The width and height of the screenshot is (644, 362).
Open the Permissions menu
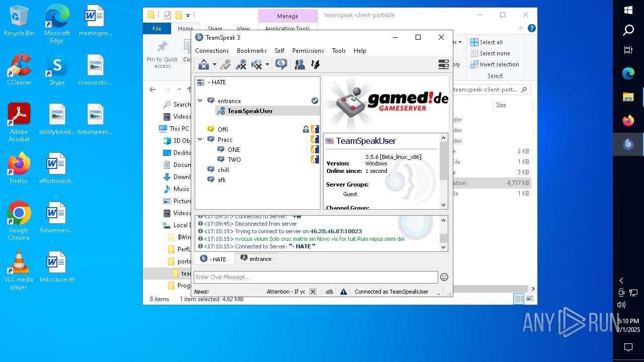pyautogui.click(x=308, y=51)
